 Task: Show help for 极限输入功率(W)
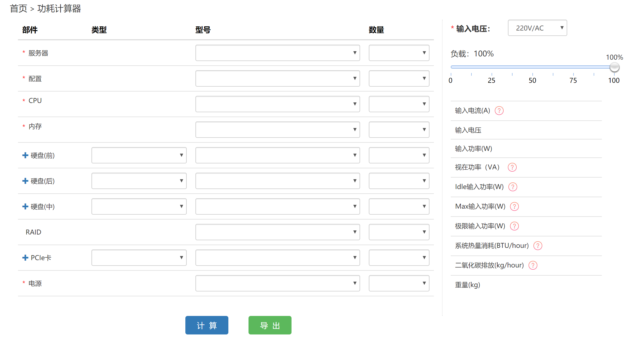point(514,226)
